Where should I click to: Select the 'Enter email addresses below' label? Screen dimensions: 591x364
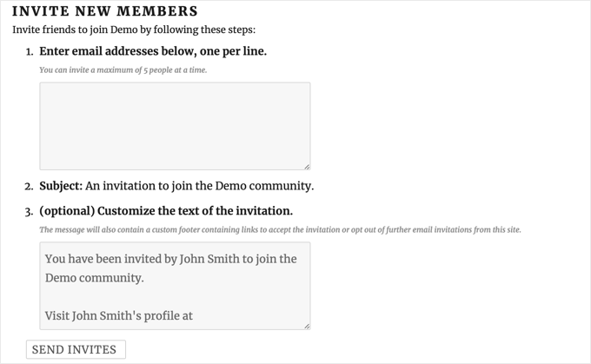(153, 51)
